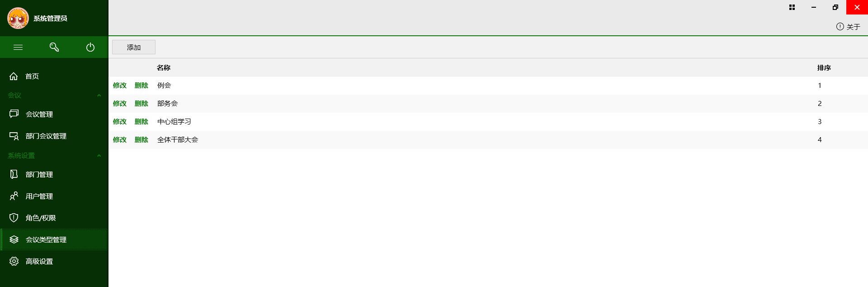Select 会议类型管理 menu item

(46, 239)
